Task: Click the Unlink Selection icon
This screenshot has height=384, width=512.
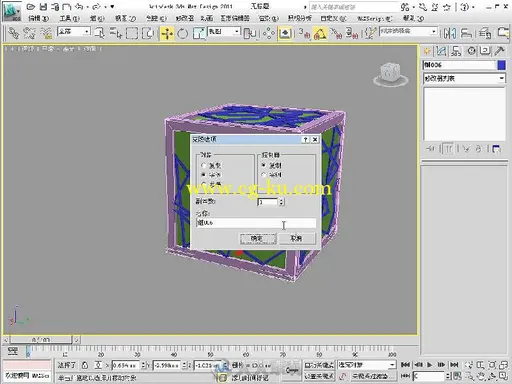Action: (x=30, y=33)
